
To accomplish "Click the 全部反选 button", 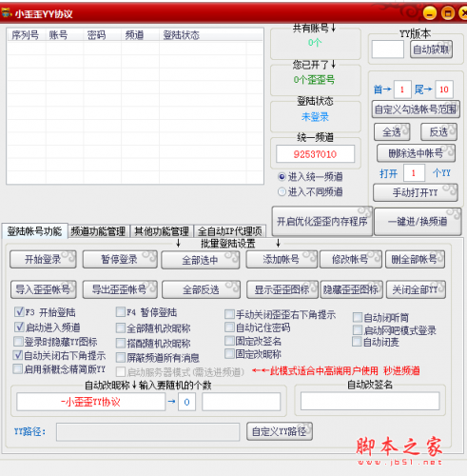I will tap(201, 289).
